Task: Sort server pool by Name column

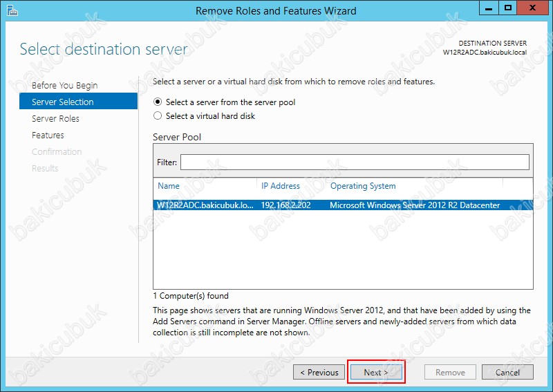Action: [x=168, y=186]
